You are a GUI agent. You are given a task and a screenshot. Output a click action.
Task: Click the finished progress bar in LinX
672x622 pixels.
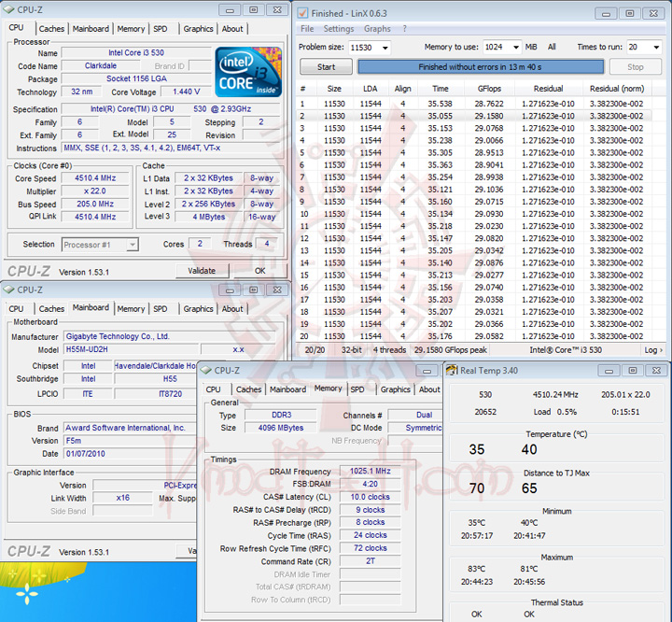point(481,67)
